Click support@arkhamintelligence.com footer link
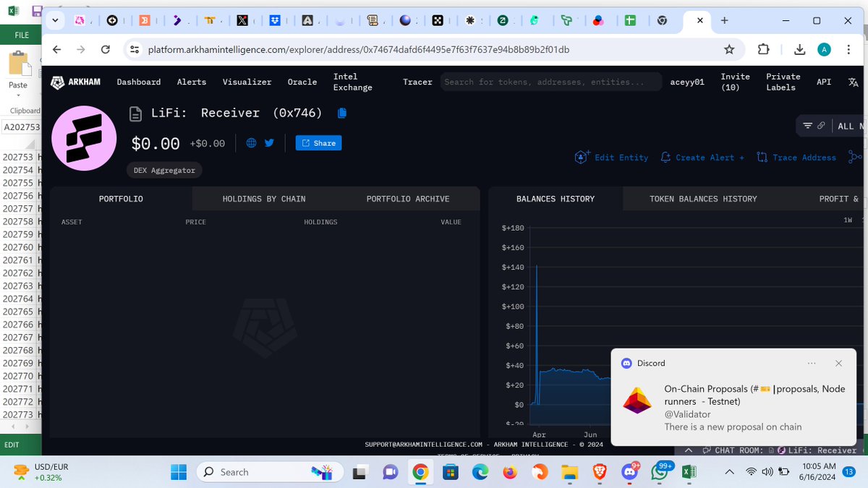This screenshot has height=488, width=868. [423, 445]
